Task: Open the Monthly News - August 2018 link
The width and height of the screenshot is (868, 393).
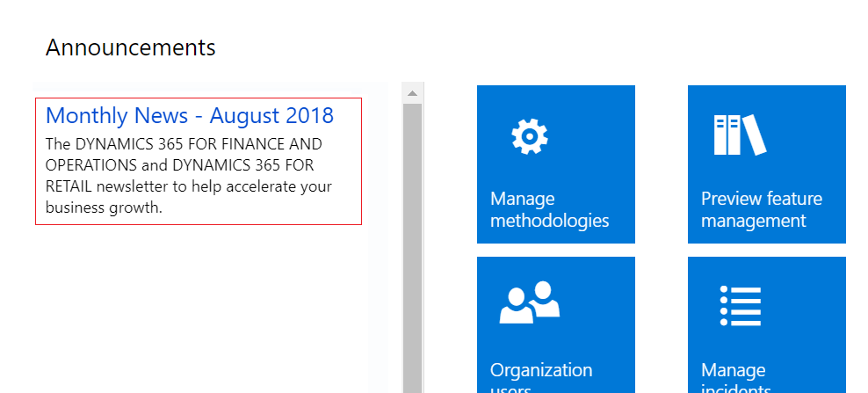Action: 189,116
